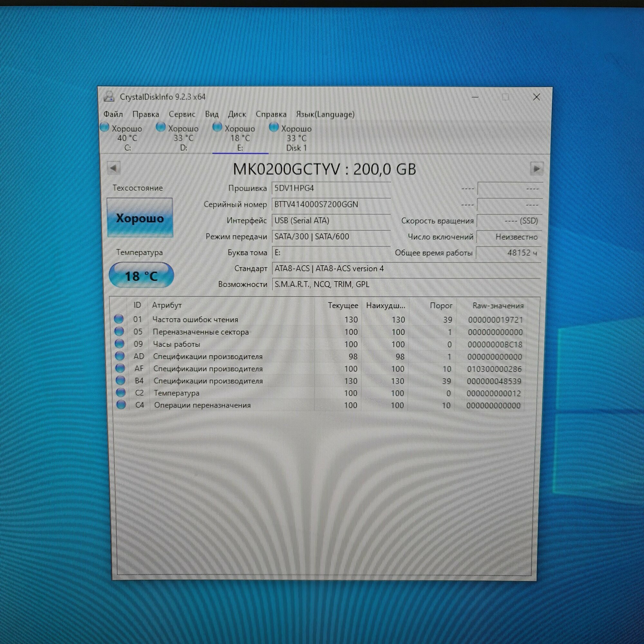Click the CrystalDiskInfo app icon in title bar
The width and height of the screenshot is (644, 644).
click(x=109, y=97)
